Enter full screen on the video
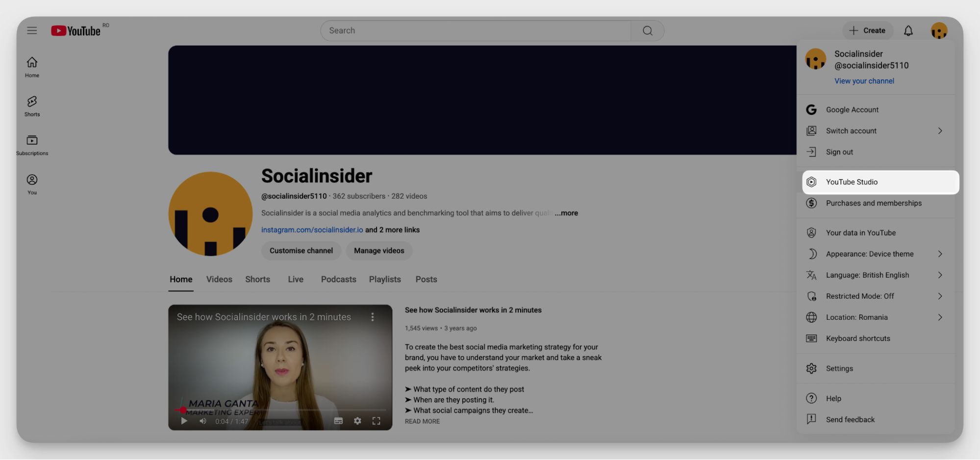The height and width of the screenshot is (460, 980). [377, 421]
